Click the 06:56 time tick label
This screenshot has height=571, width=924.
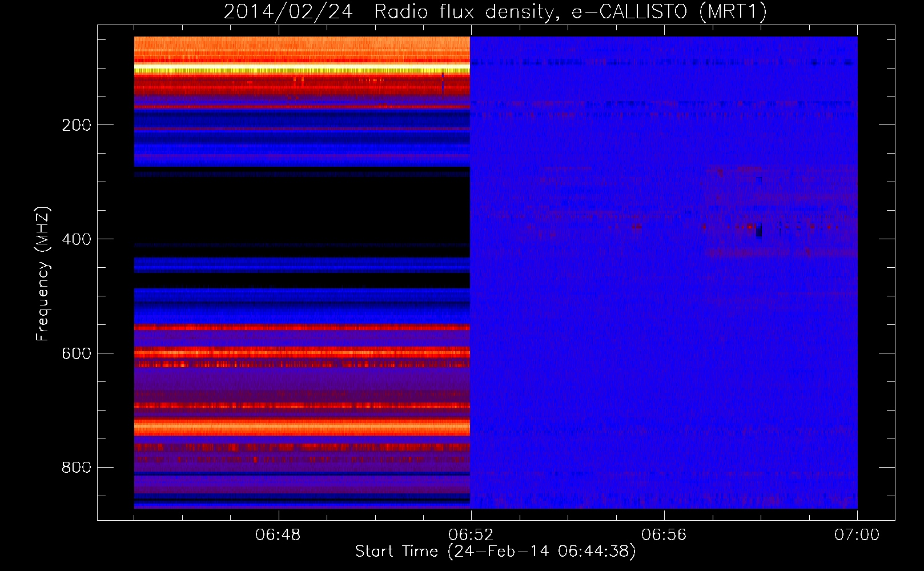click(x=664, y=535)
